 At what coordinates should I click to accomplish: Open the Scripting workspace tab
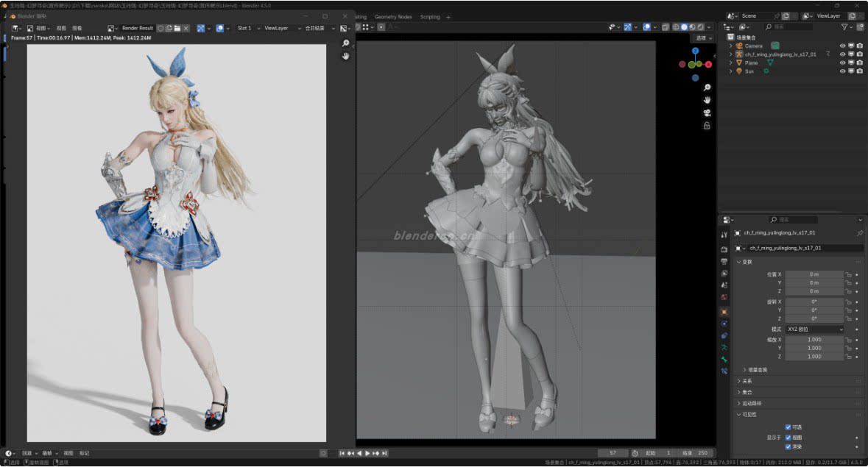[x=430, y=17]
